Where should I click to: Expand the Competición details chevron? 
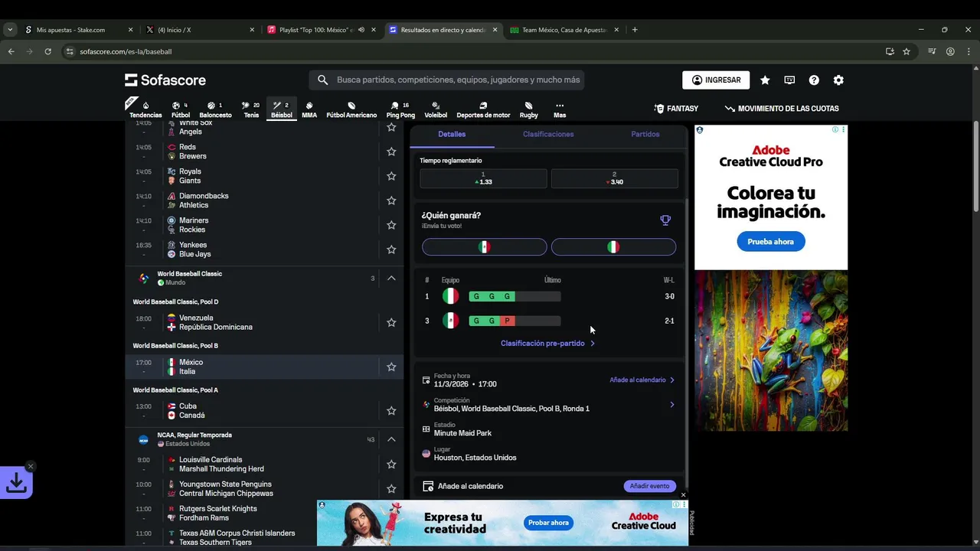(x=672, y=405)
